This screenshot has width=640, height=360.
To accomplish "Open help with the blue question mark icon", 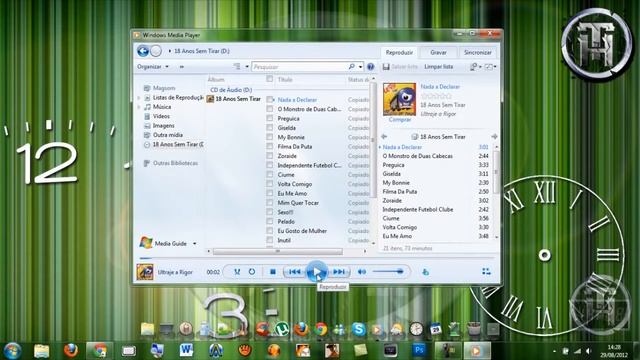I will (370, 67).
